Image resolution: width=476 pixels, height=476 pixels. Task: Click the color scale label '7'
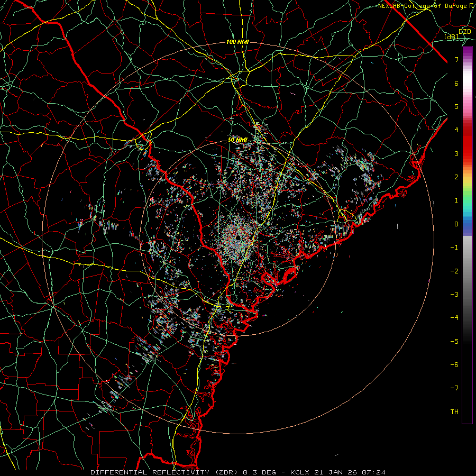click(456, 59)
